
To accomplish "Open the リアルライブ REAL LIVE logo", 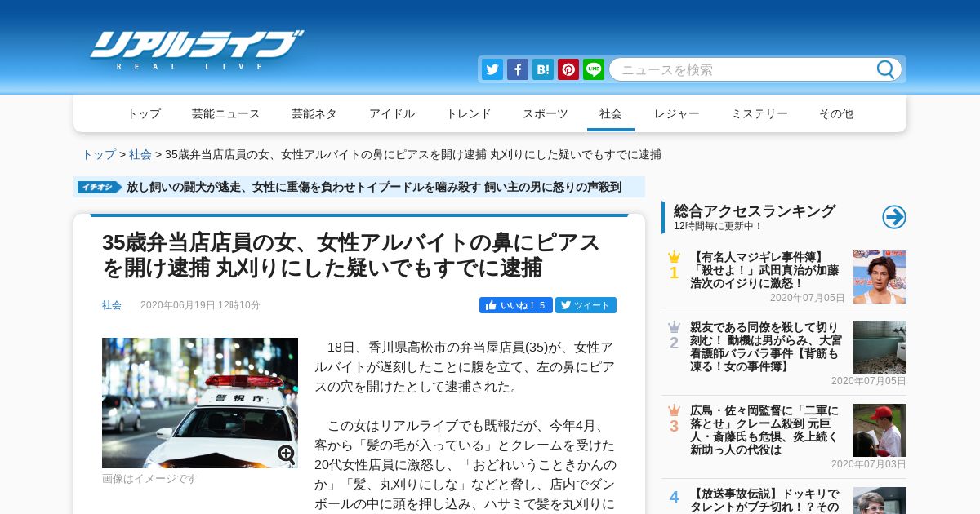I will coord(196,49).
